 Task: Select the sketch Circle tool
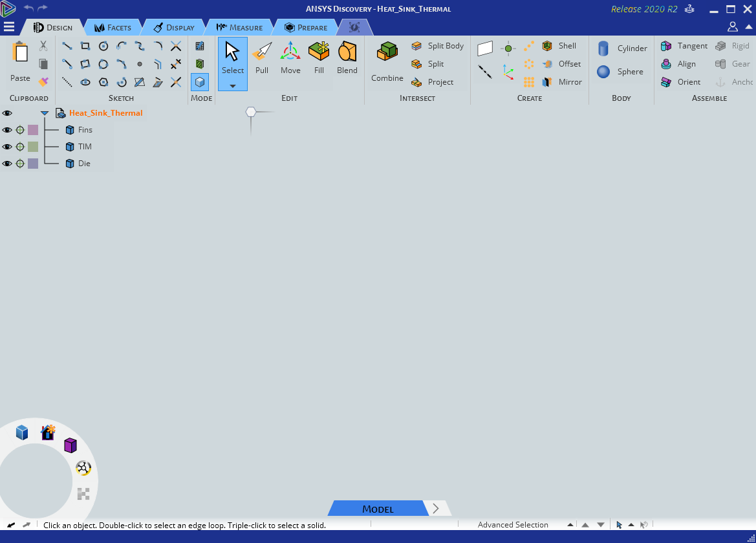pos(103,46)
